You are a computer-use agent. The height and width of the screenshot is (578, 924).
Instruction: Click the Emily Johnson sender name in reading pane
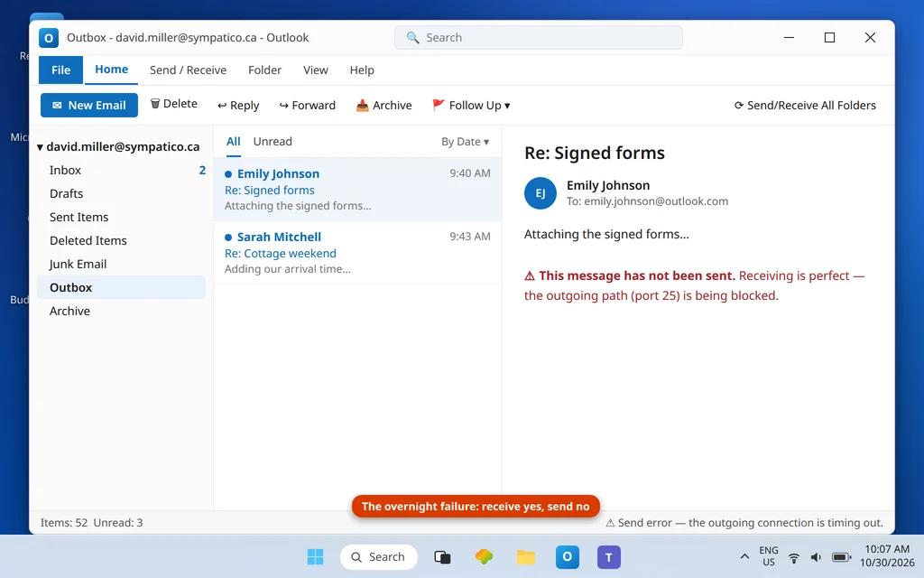tap(608, 185)
